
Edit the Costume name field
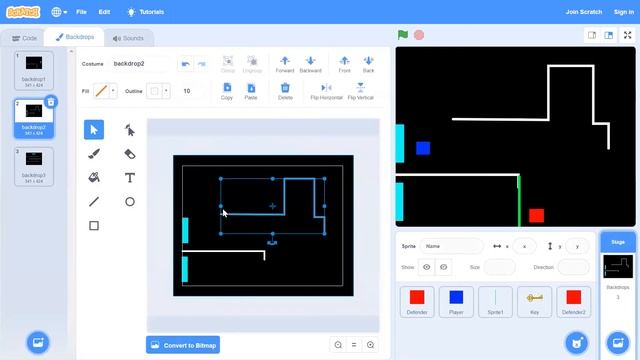click(140, 64)
